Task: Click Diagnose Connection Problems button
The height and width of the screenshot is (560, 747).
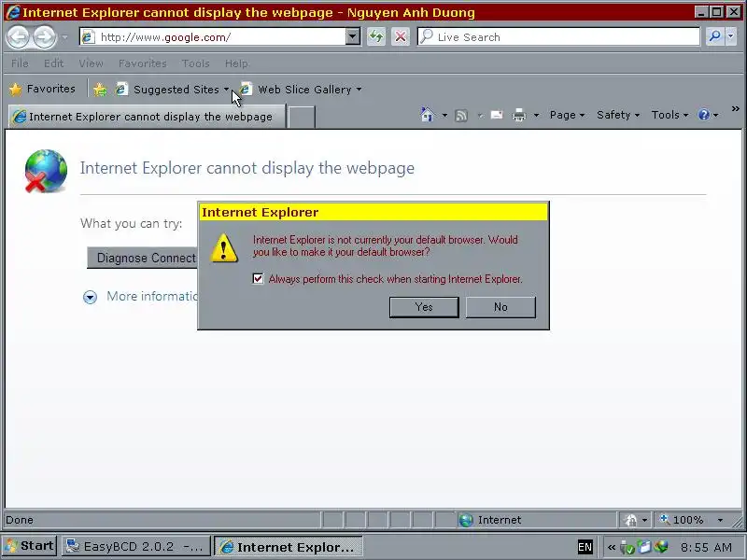Action: click(x=143, y=258)
